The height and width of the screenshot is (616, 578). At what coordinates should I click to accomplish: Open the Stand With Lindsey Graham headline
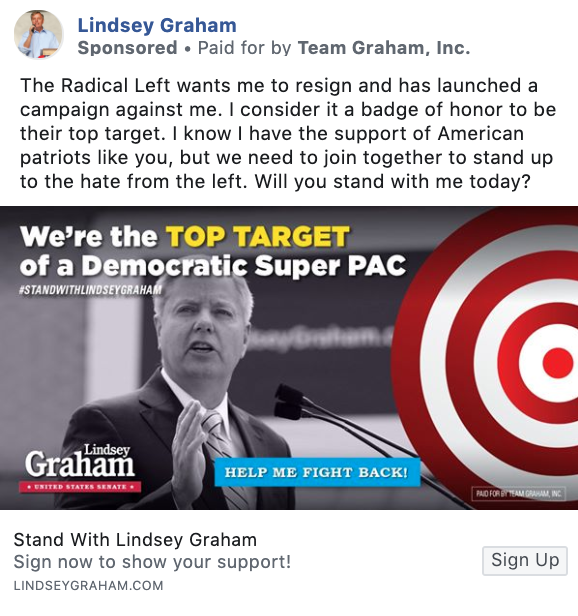click(x=135, y=540)
